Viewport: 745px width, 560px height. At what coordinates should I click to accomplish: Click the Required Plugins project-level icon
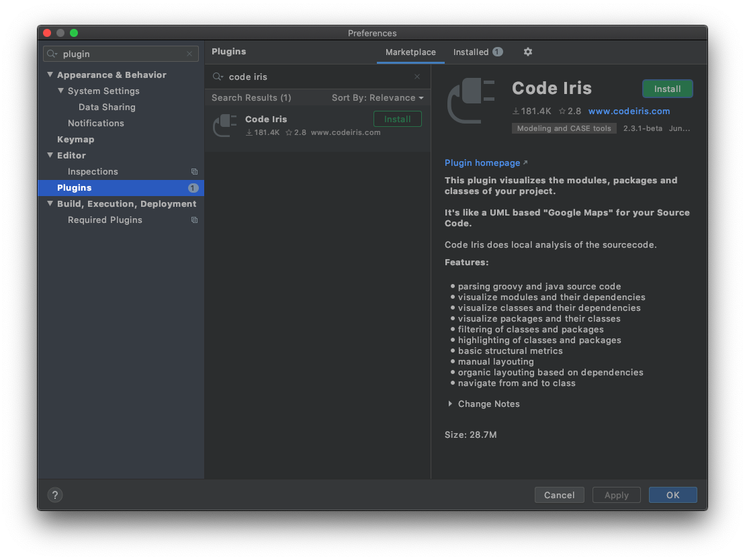pyautogui.click(x=194, y=220)
